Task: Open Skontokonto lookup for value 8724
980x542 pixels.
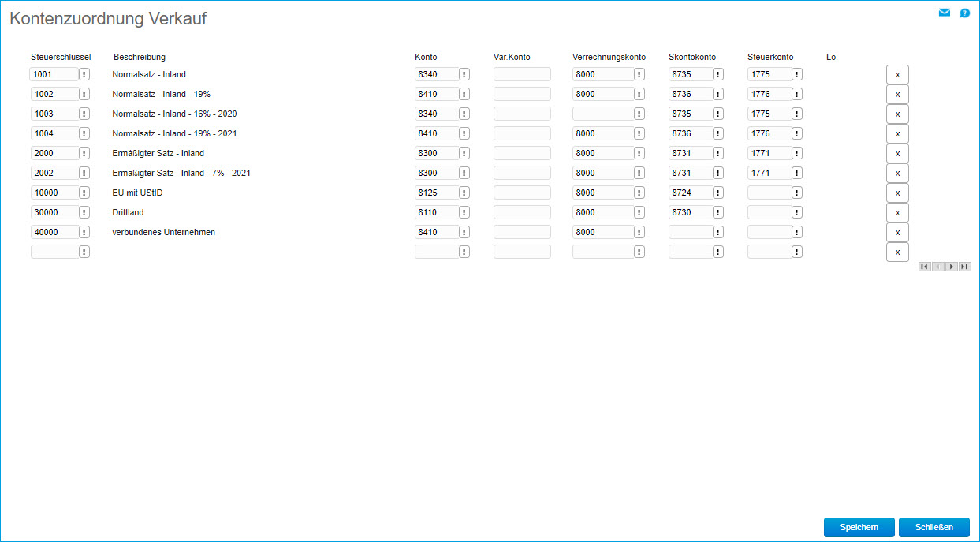Action: 718,193
